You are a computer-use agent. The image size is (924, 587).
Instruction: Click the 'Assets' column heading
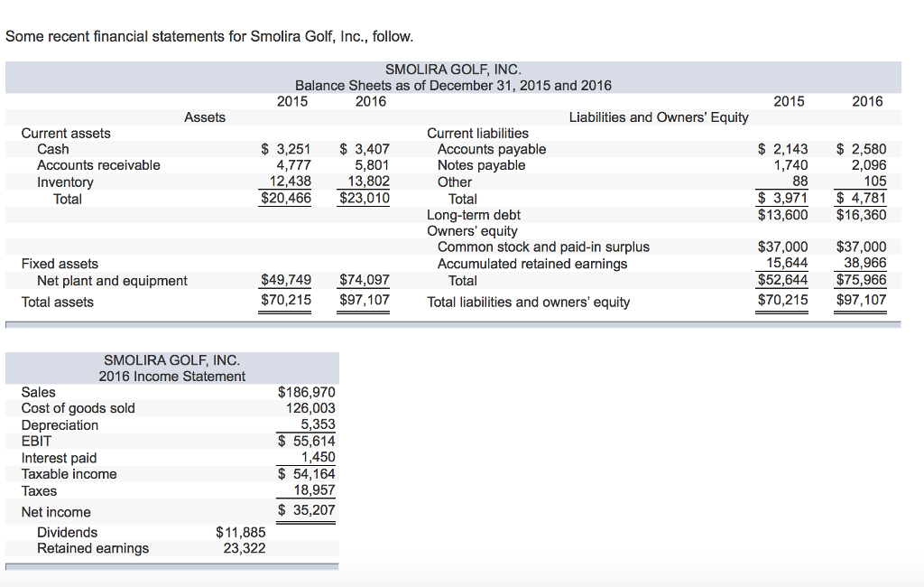pos(205,117)
